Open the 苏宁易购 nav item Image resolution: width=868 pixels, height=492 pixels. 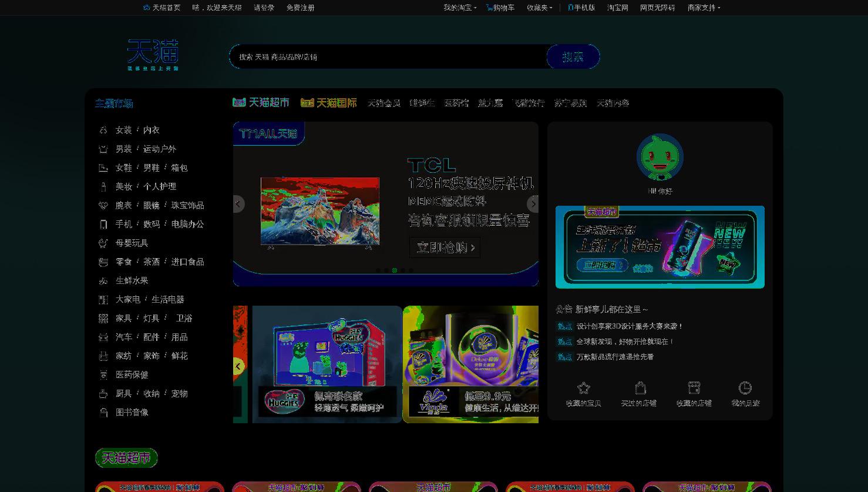[x=571, y=103]
